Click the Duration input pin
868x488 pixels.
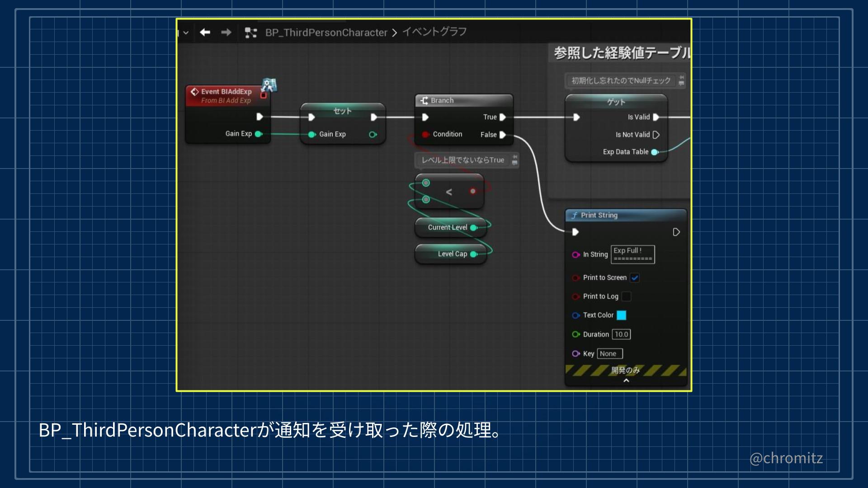[x=576, y=334]
